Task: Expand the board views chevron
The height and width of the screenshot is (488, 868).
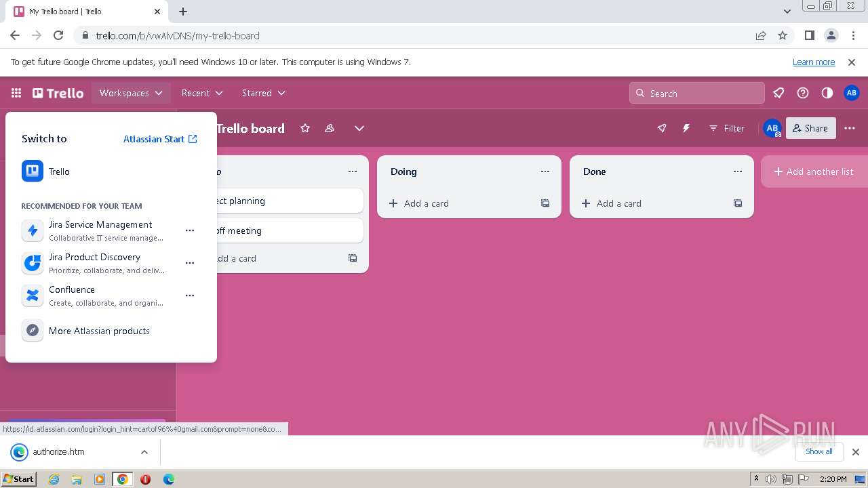Action: [x=359, y=128]
